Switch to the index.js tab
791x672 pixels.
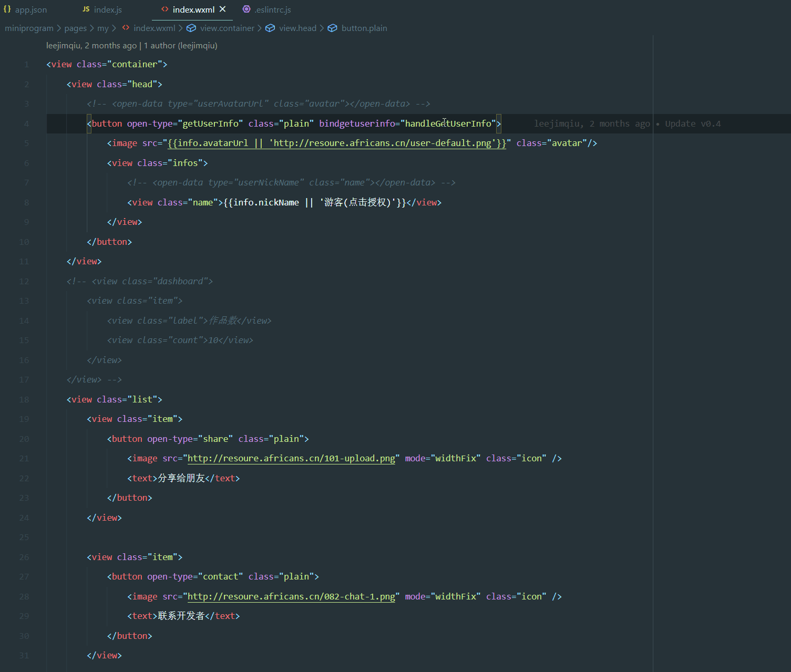[x=102, y=9]
